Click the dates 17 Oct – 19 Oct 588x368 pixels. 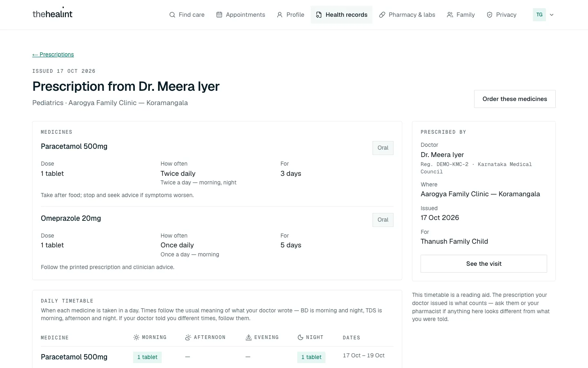coord(364,356)
